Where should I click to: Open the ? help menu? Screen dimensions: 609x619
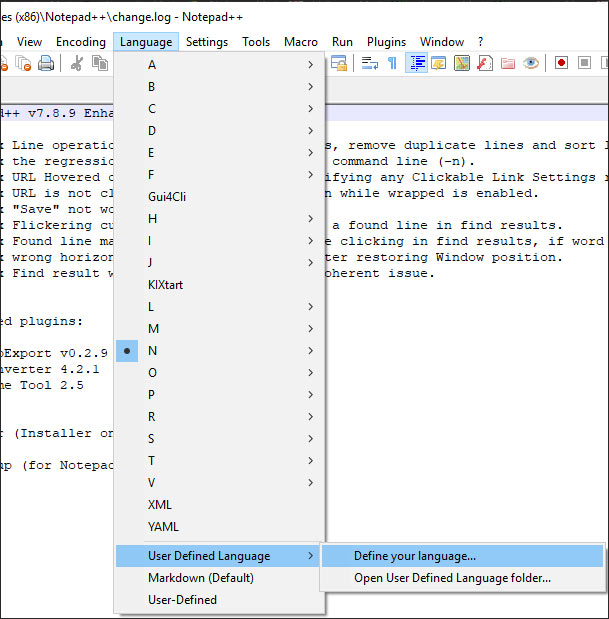pyautogui.click(x=480, y=42)
